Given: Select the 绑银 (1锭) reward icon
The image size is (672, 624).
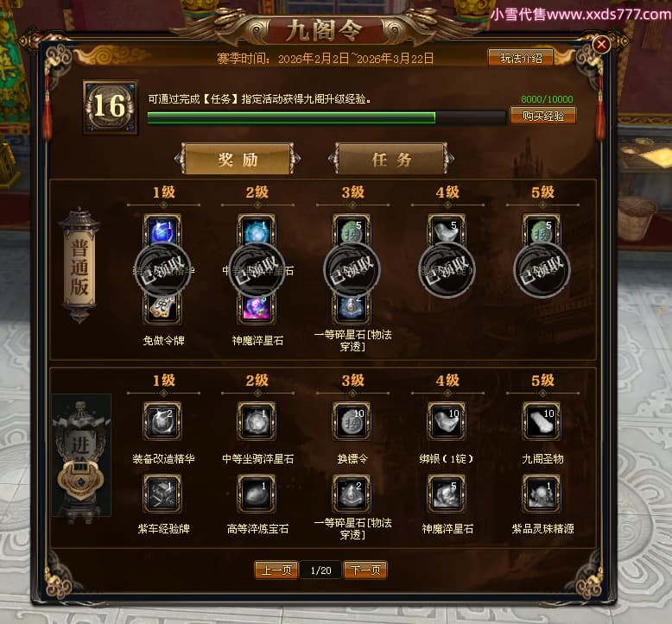Looking at the screenshot, I should (x=447, y=421).
